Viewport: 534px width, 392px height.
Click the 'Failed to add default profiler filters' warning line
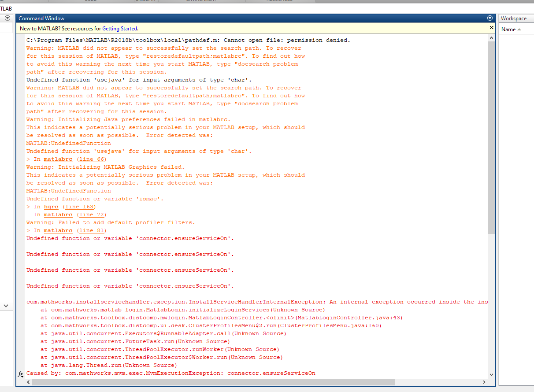tap(111, 222)
